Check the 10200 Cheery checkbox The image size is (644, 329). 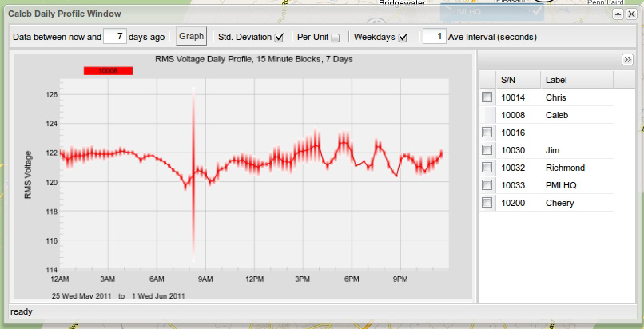click(x=487, y=203)
